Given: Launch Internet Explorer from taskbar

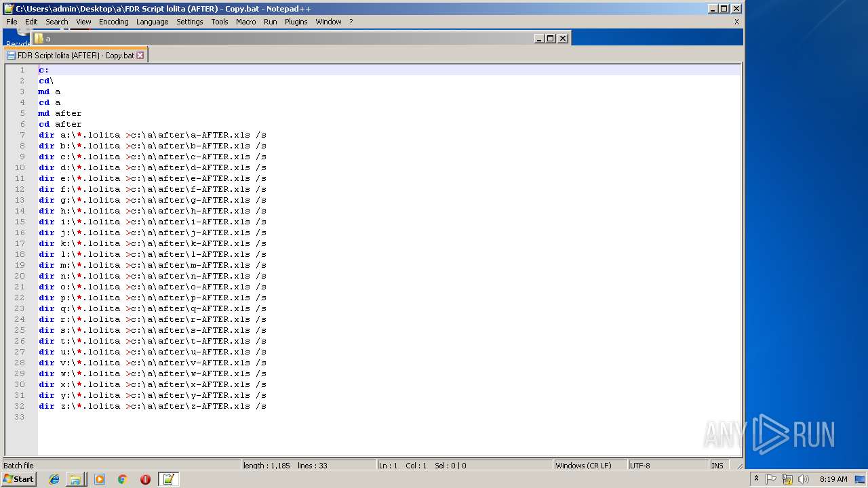Looking at the screenshot, I should click(x=54, y=479).
